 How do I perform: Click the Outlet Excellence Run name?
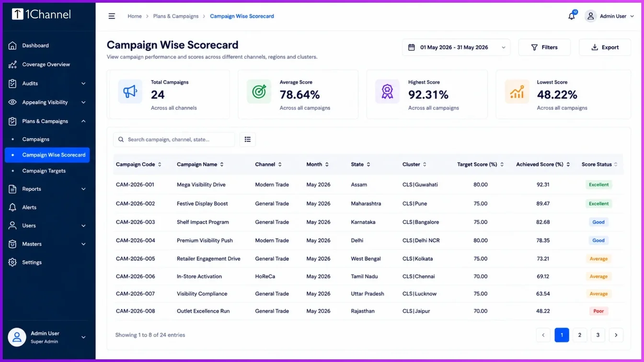point(203,311)
